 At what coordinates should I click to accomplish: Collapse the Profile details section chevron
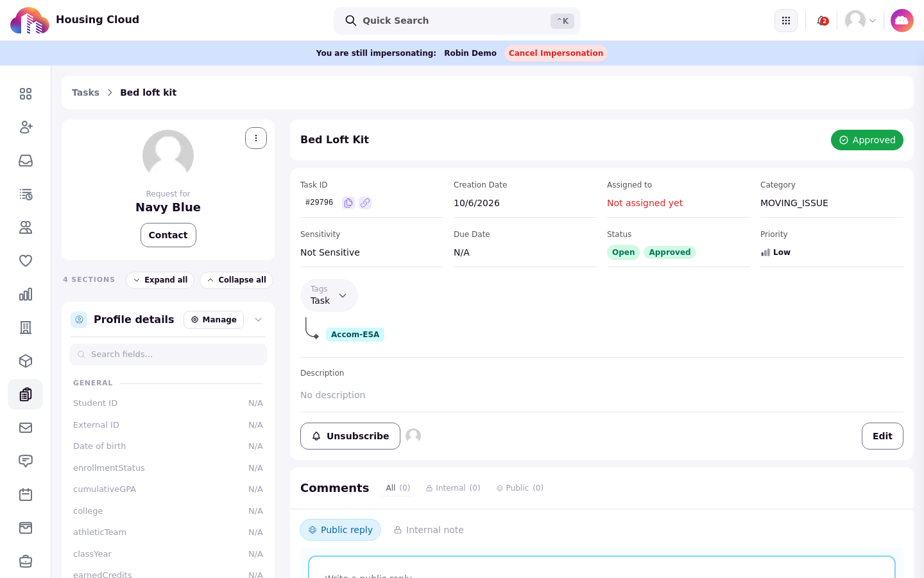coord(258,320)
